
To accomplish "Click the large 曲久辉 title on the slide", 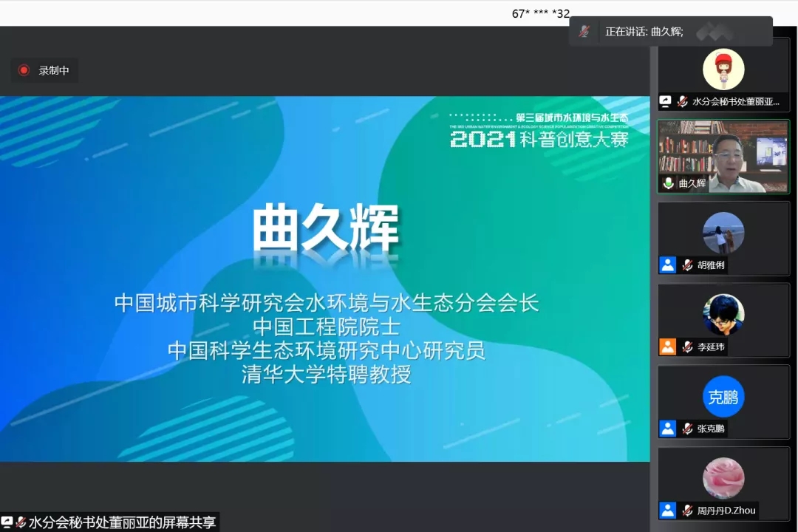I will pyautogui.click(x=326, y=228).
